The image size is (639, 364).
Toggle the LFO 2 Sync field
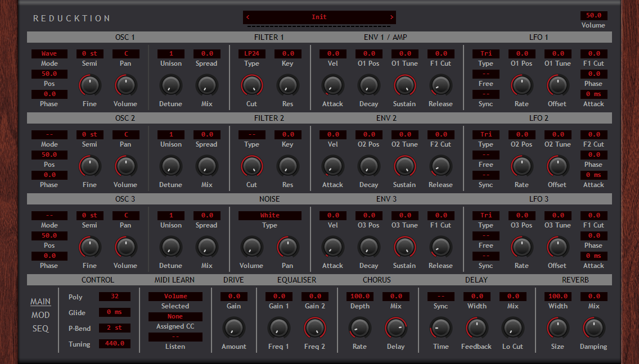485,175
